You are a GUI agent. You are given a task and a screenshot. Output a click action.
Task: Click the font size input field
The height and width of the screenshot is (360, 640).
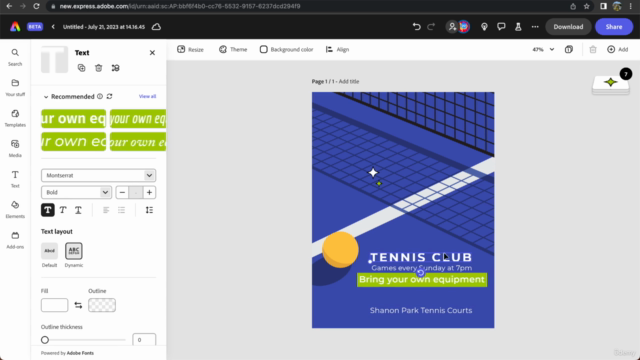tap(136, 192)
